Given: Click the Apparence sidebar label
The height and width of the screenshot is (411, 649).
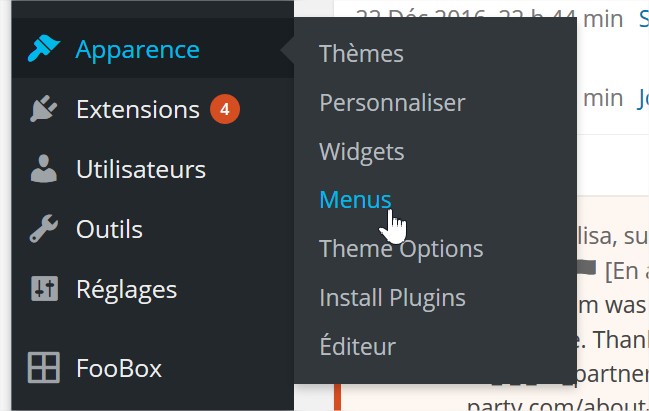Looking at the screenshot, I should tap(137, 49).
